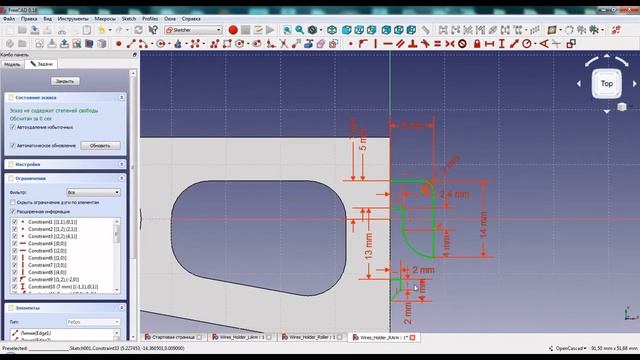This screenshot has height=360, width=640.
Task: Apply the Perpendicular constraint
Action: (x=413, y=44)
